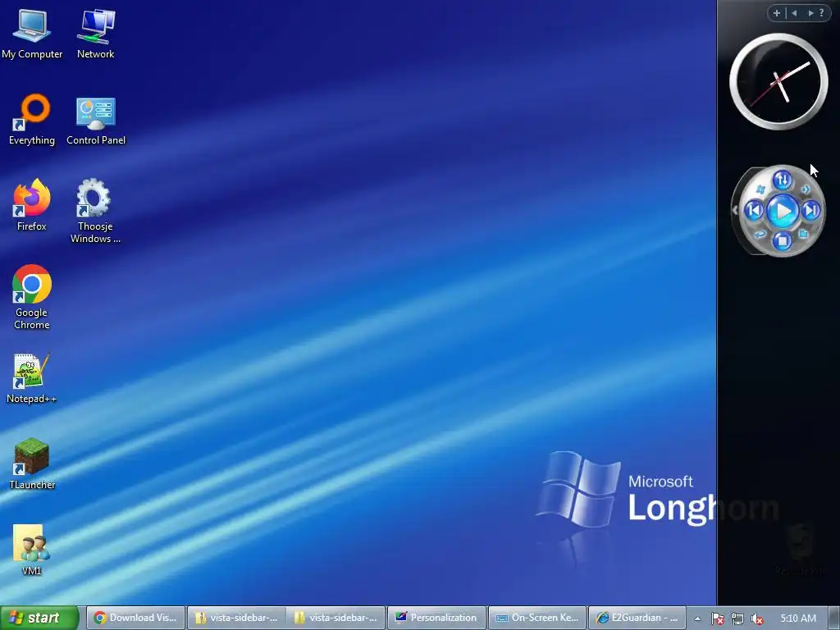Open the sidebar help question mark
This screenshot has width=840, height=630.
pos(822,13)
